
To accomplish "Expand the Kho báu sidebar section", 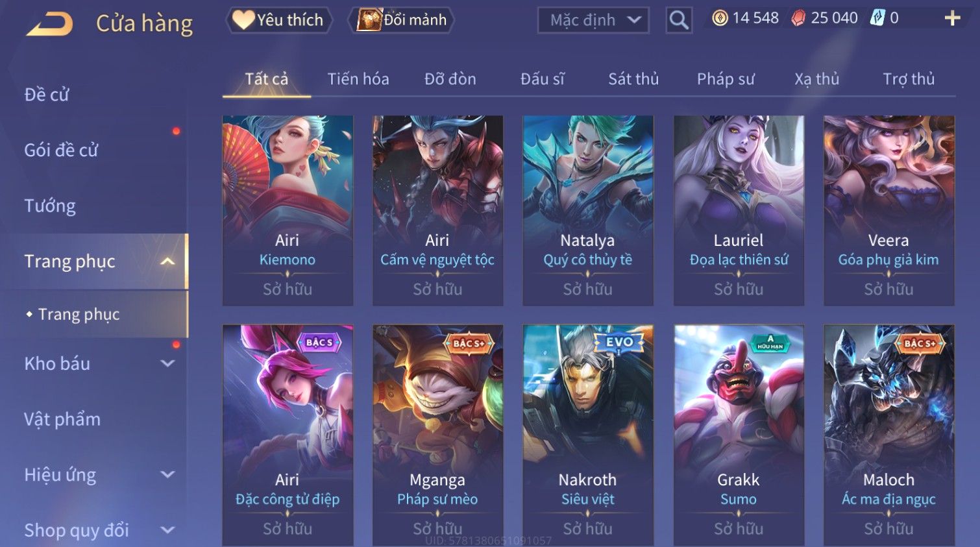I will click(167, 363).
